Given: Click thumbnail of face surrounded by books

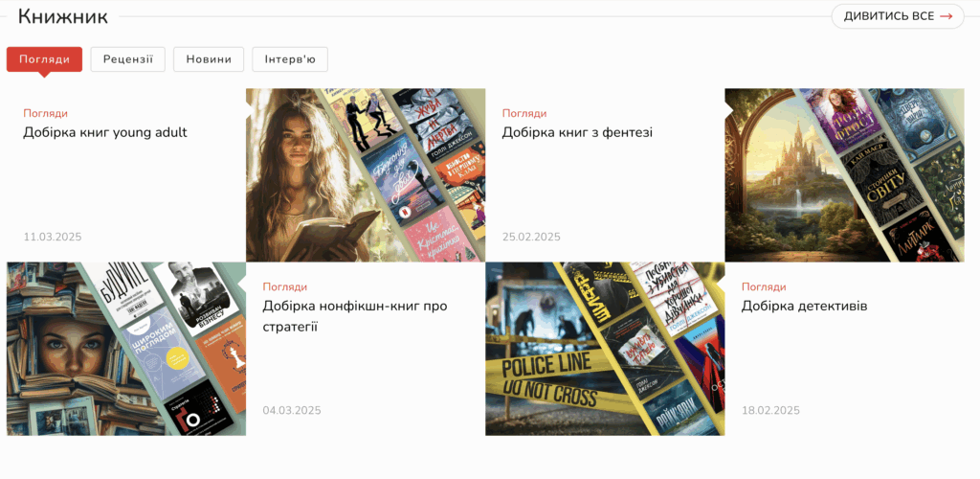Looking at the screenshot, I should 126,349.
